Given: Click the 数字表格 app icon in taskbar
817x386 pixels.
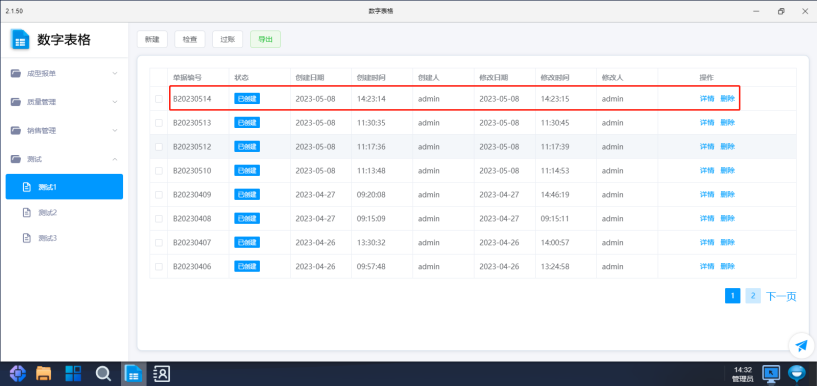Looking at the screenshot, I should [x=133, y=373].
